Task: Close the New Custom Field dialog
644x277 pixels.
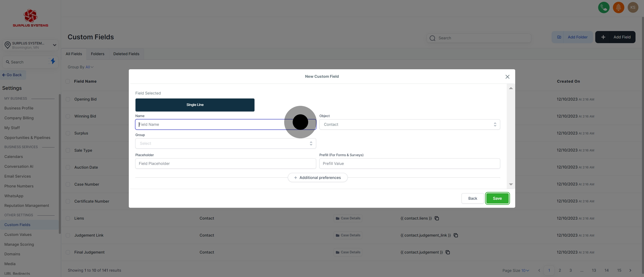Action: pyautogui.click(x=507, y=77)
